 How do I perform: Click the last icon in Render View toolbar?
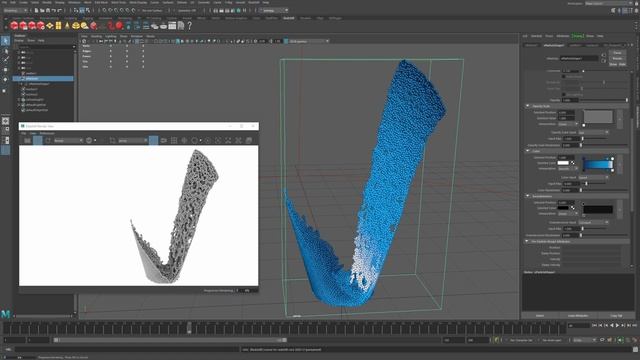[x=249, y=140]
